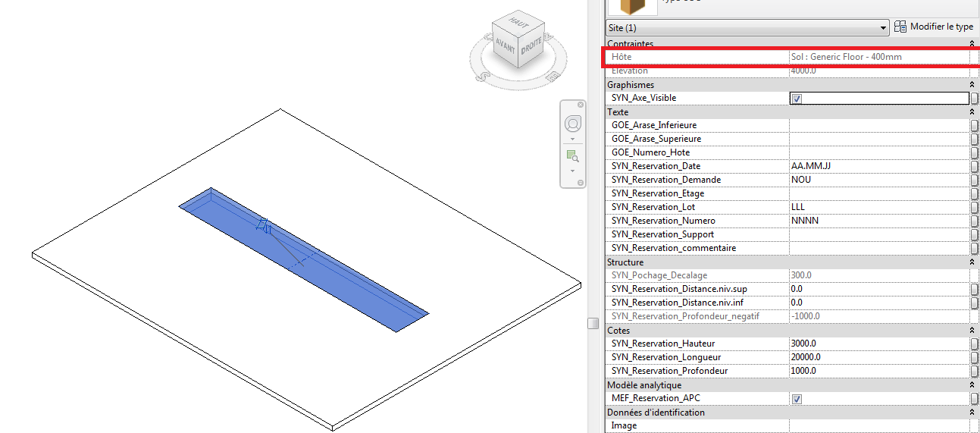Open the steering wheel navigation tool
The height and width of the screenshot is (433, 980).
tap(572, 124)
